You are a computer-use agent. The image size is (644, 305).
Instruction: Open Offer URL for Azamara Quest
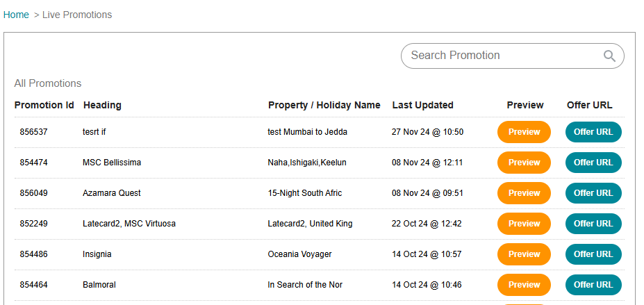tap(593, 193)
